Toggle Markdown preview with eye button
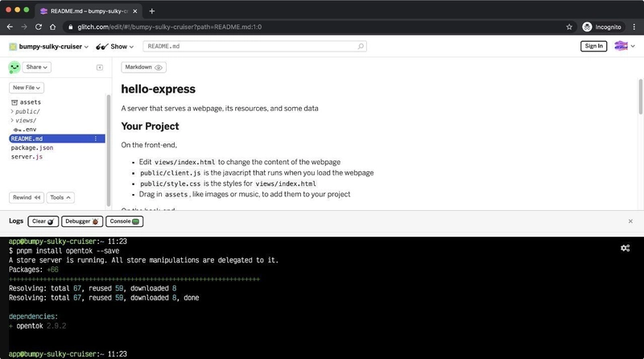The height and width of the screenshot is (359, 644). [x=143, y=67]
